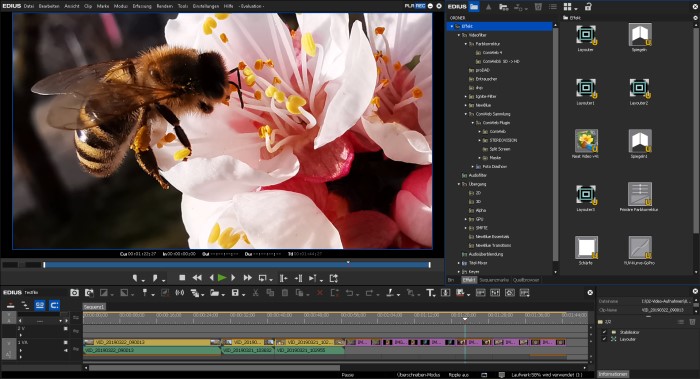Open the Datei menu
Screen dimensions: 700x379
pos(29,6)
